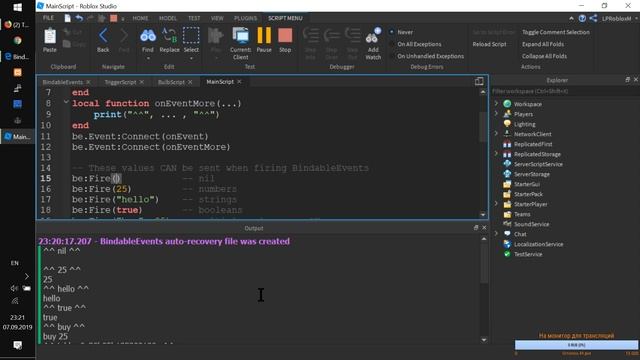The height and width of the screenshot is (360, 640).
Task: Click Toggle Comment Selection
Action: click(556, 32)
